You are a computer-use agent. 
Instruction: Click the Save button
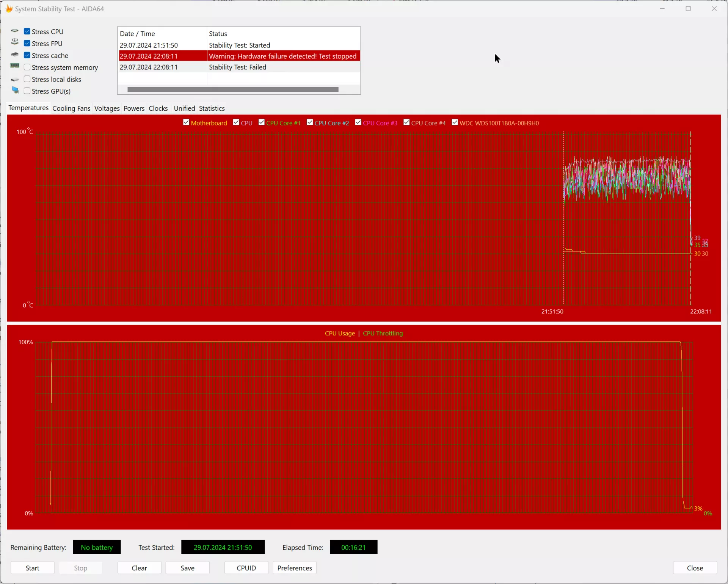(187, 567)
